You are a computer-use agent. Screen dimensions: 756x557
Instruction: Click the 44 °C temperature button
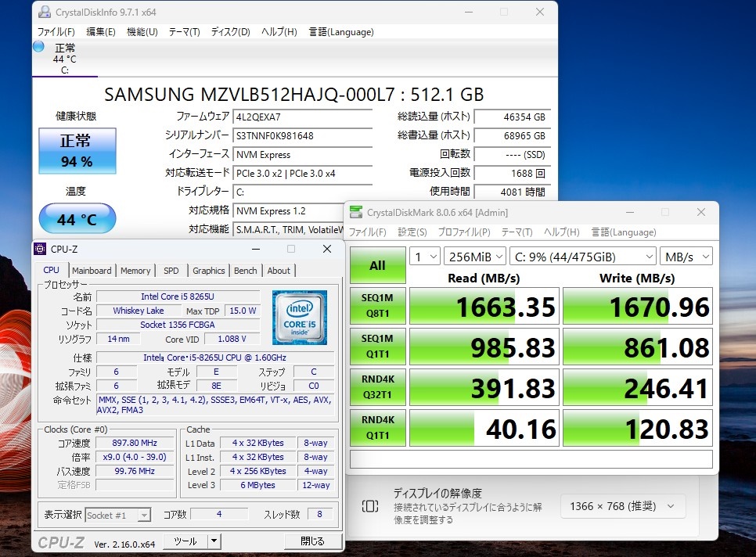coord(77,219)
